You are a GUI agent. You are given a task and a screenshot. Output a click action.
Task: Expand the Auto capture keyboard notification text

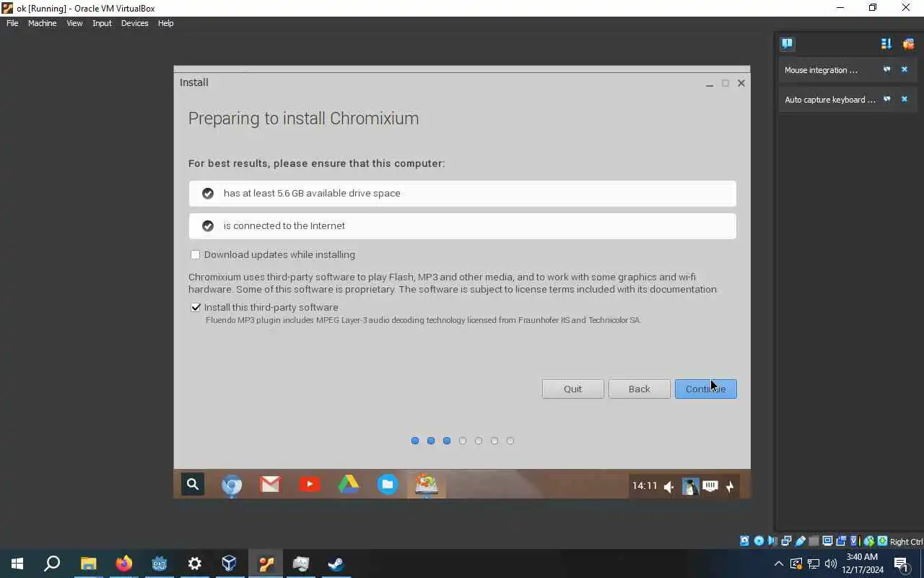[829, 100]
